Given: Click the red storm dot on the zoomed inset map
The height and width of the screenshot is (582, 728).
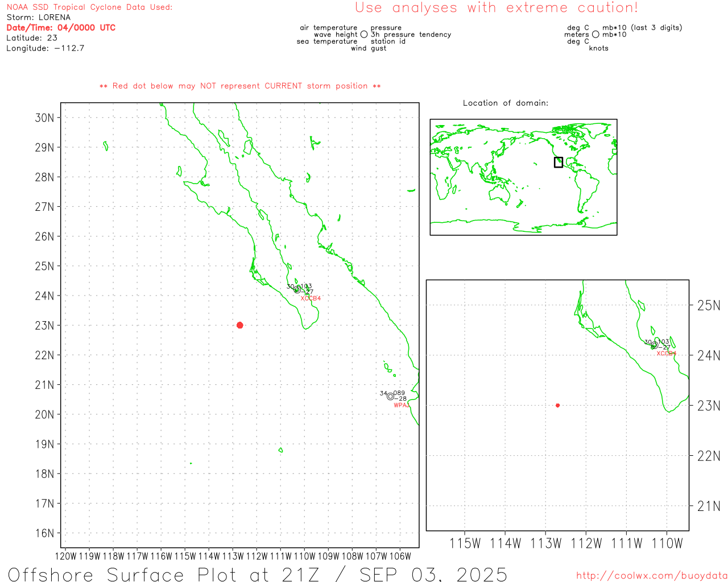Looking at the screenshot, I should [557, 405].
